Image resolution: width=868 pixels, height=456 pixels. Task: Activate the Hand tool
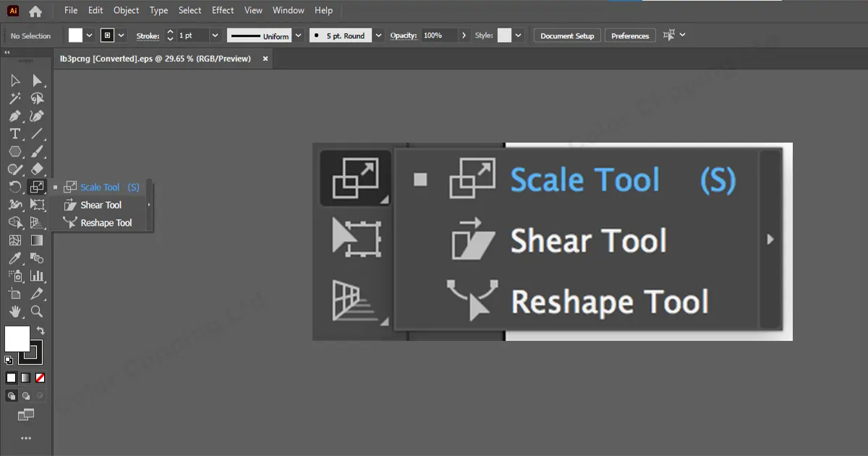tap(14, 311)
